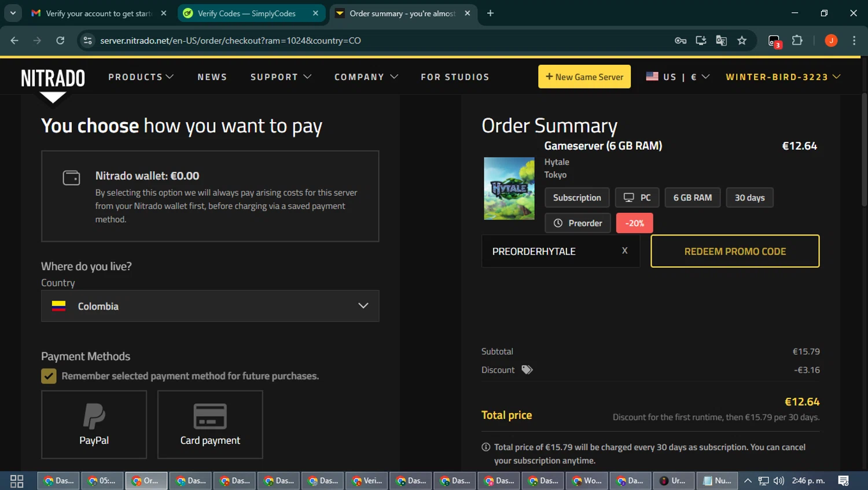Screen dimensions: 868x490
Task: Toggle remember selected payment method checkbox
Action: (x=49, y=376)
